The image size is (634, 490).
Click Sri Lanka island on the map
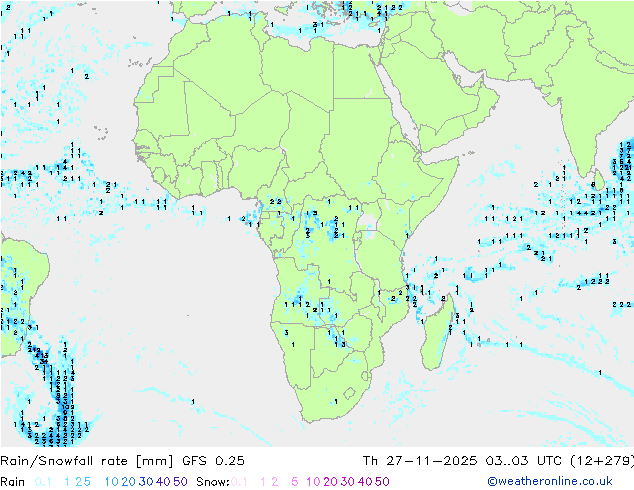tap(599, 180)
